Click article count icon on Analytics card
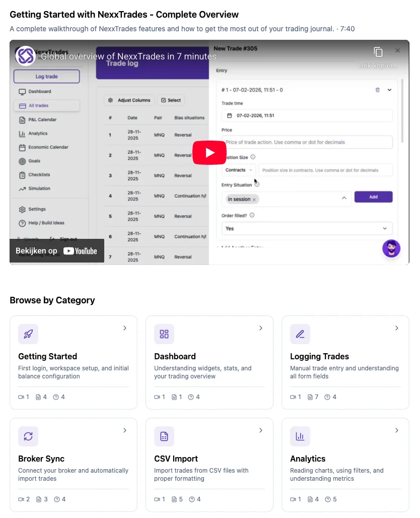Screen dimensions: 420x518 pyautogui.click(x=310, y=499)
